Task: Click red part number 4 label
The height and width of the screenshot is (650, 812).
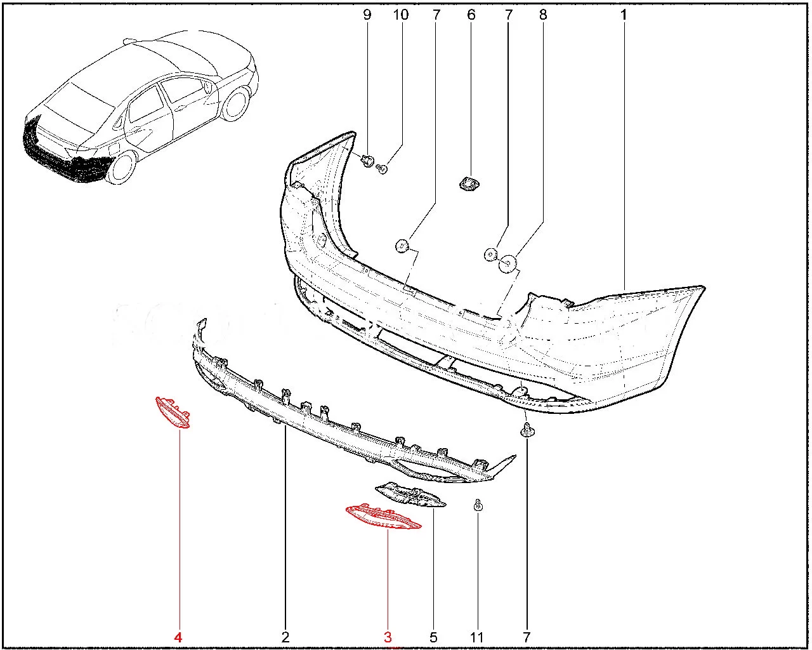Action: click(x=179, y=637)
